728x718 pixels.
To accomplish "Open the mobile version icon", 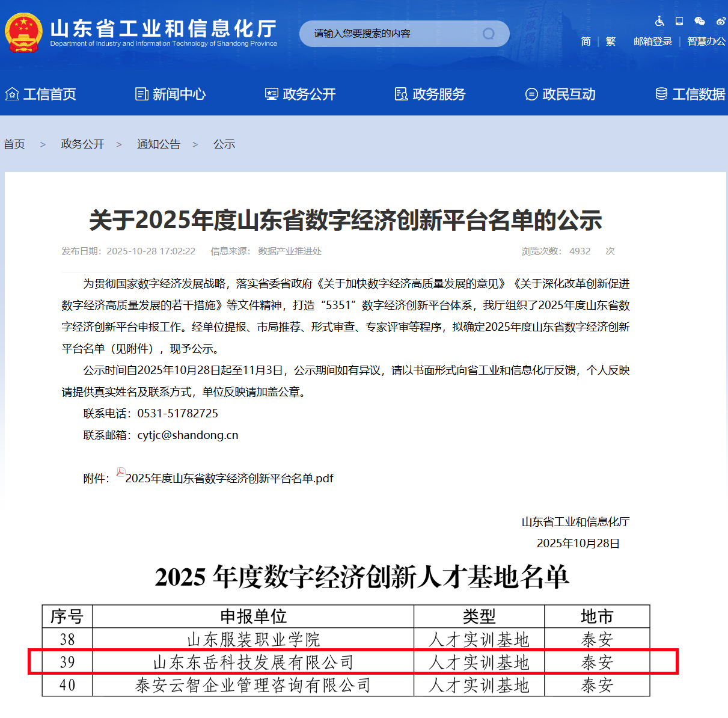I will (679, 21).
